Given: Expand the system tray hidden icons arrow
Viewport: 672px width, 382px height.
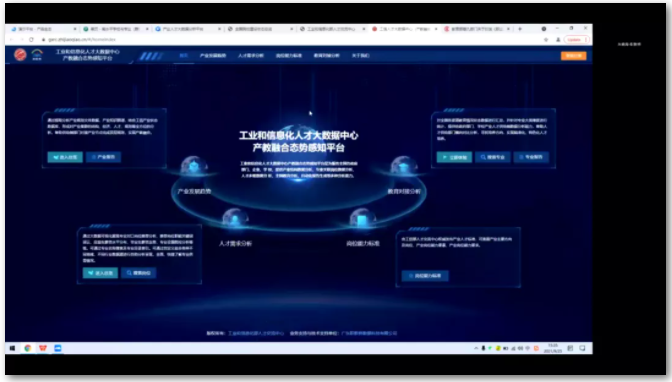Looking at the screenshot, I should coord(476,348).
